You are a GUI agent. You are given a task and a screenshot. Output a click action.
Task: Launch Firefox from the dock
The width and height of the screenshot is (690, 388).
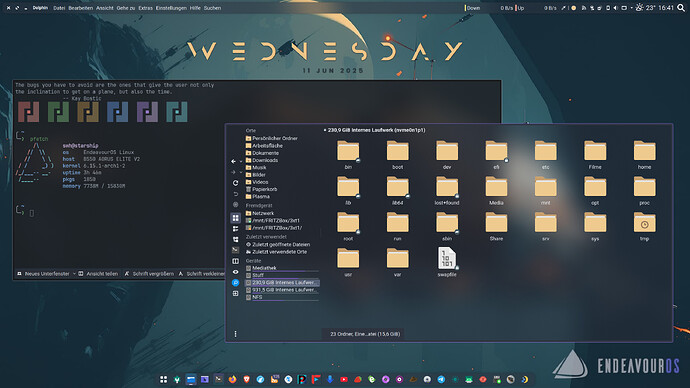pos(232,379)
